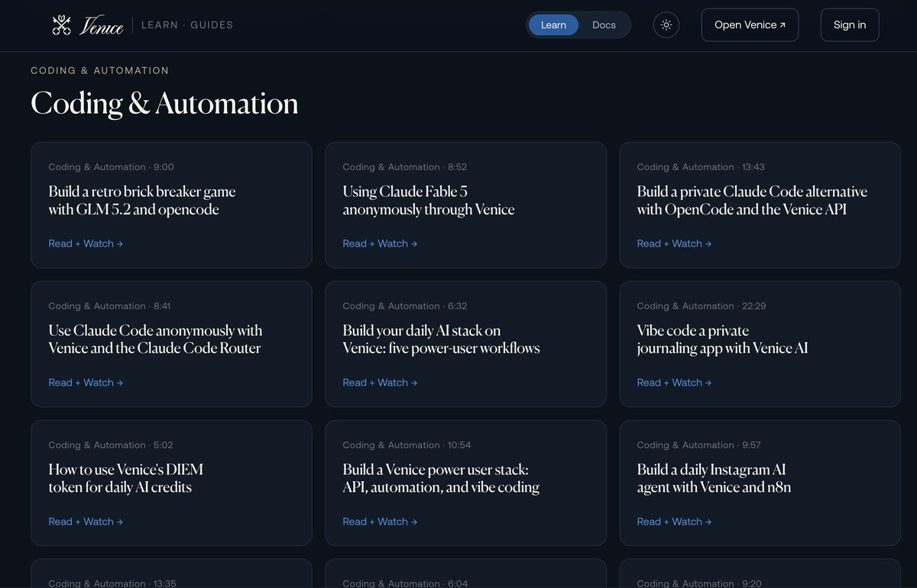This screenshot has width=917, height=588.
Task: Click the Coding & Automation page heading
Action: (x=164, y=103)
